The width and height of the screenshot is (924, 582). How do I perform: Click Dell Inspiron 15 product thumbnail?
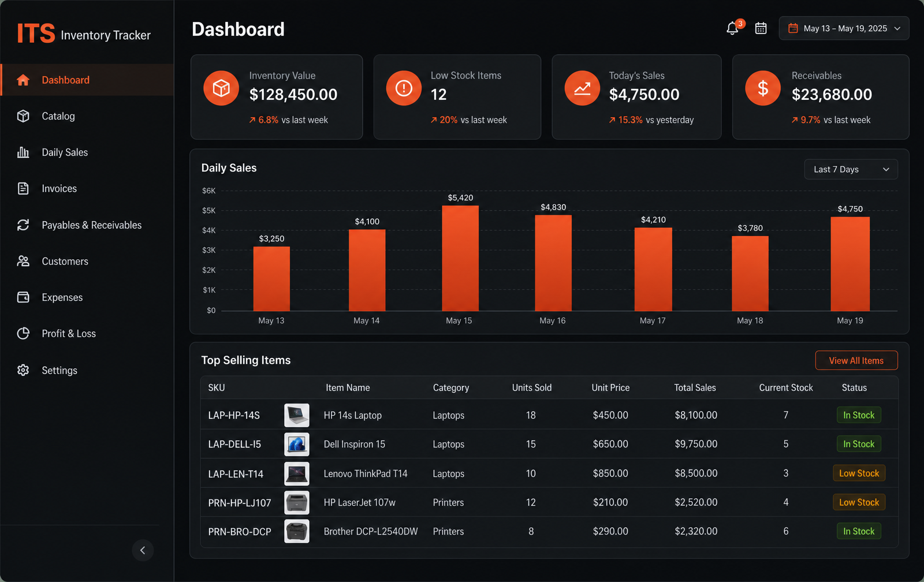point(297,444)
